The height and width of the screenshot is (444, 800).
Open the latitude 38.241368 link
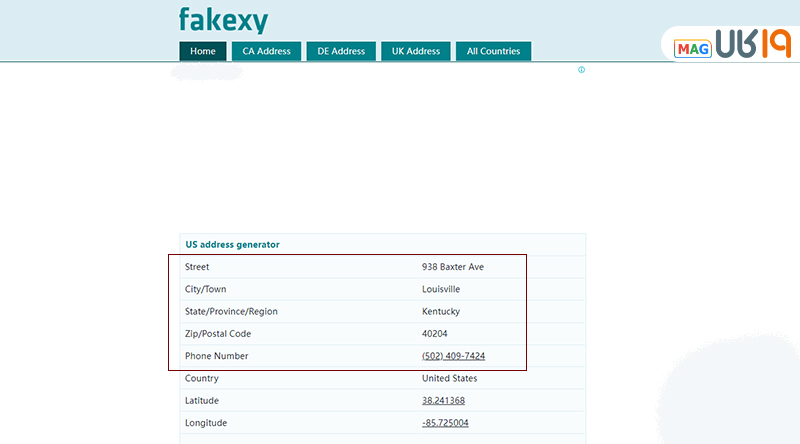point(443,400)
